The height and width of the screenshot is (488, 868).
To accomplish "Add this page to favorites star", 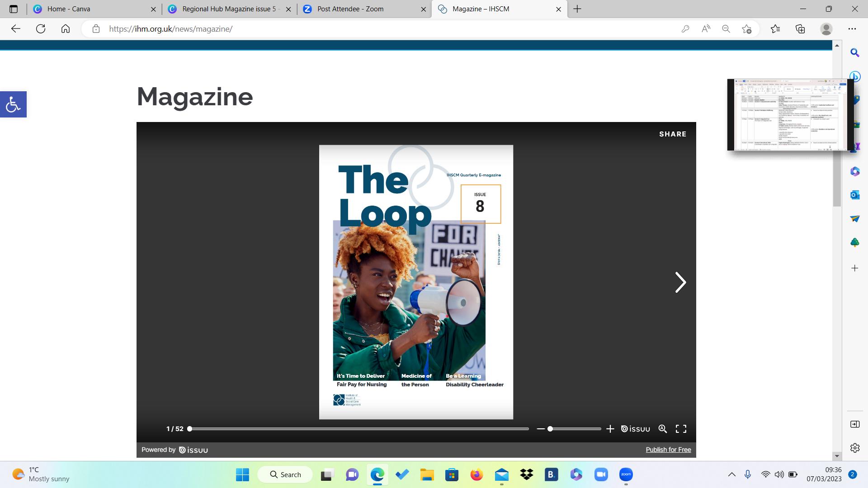I will click(x=746, y=29).
